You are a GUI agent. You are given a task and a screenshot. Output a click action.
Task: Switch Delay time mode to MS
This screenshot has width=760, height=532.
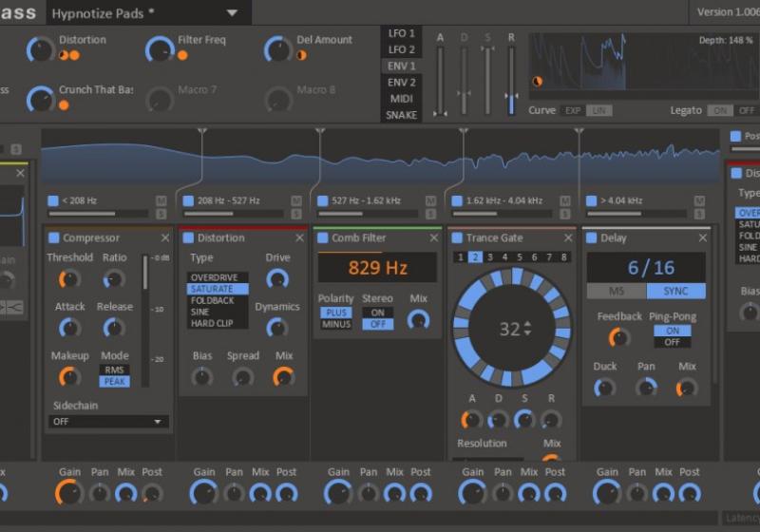pos(617,291)
